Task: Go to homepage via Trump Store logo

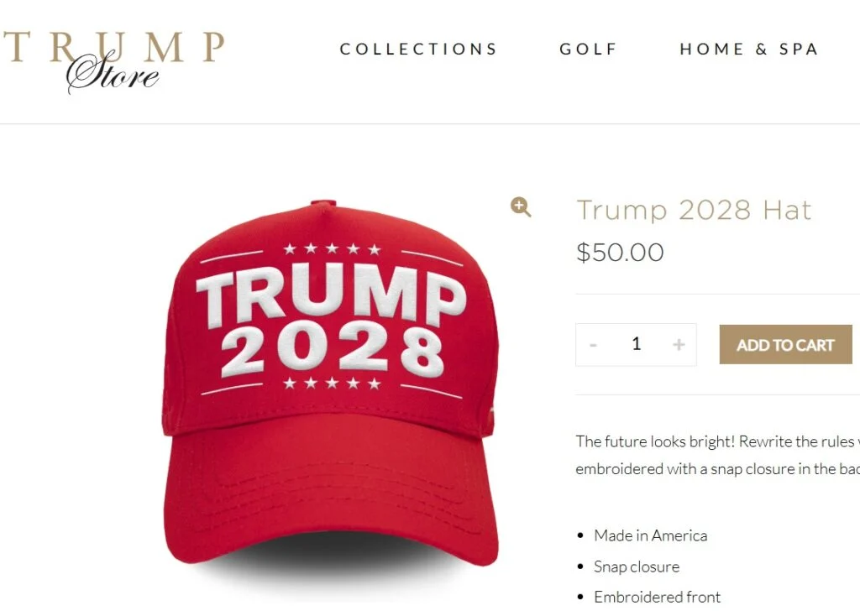Action: coord(114,60)
